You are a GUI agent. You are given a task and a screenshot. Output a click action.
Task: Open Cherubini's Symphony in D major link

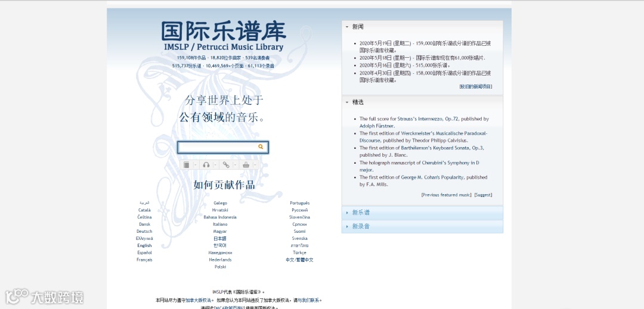click(419, 166)
